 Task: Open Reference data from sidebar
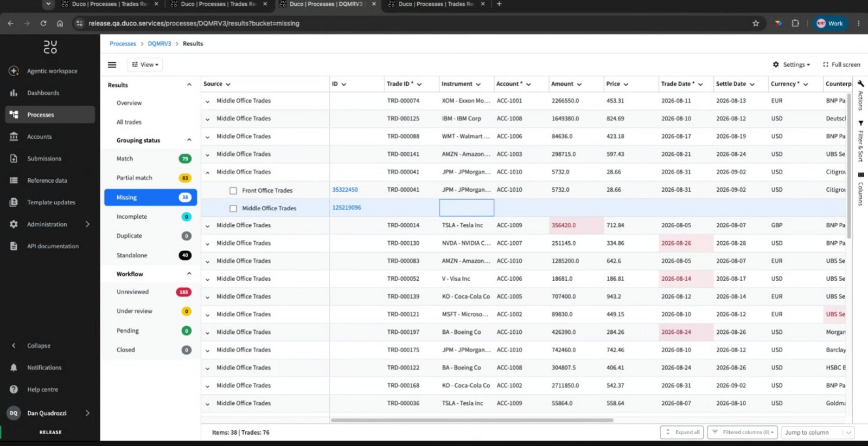coord(47,180)
